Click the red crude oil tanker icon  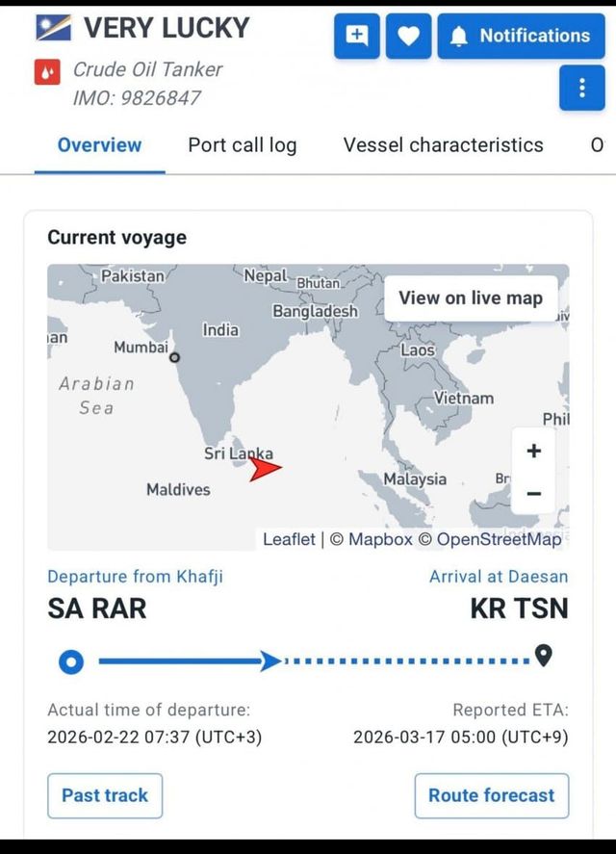tap(48, 71)
